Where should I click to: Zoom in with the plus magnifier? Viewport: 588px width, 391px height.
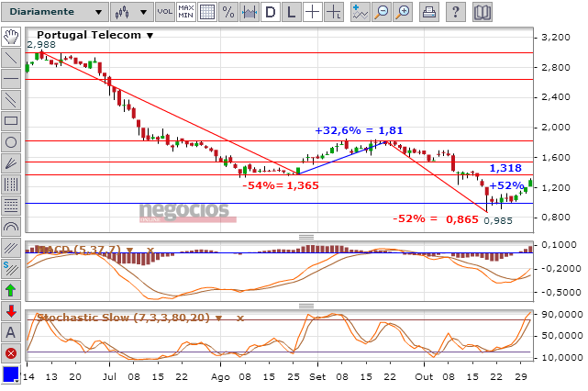tap(403, 12)
